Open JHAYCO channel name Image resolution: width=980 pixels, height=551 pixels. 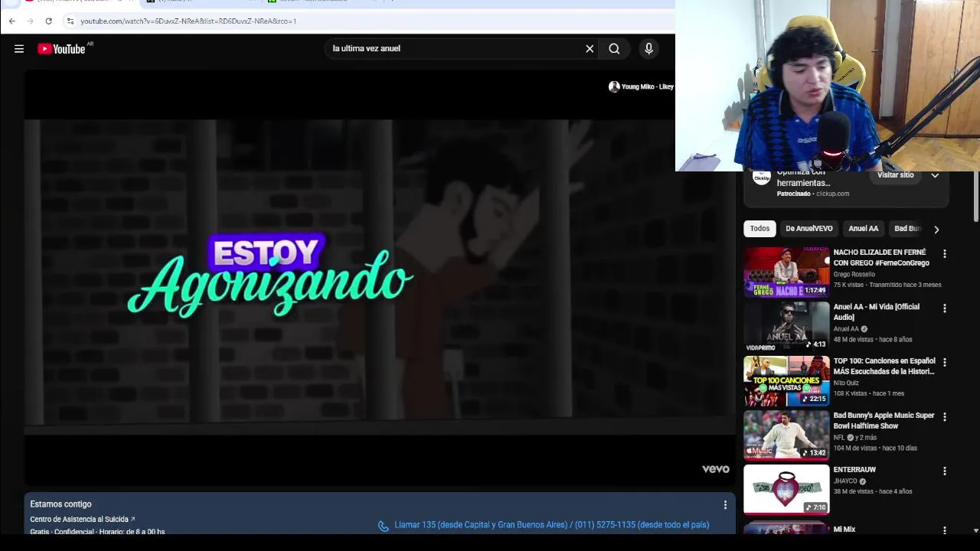pyautogui.click(x=845, y=481)
